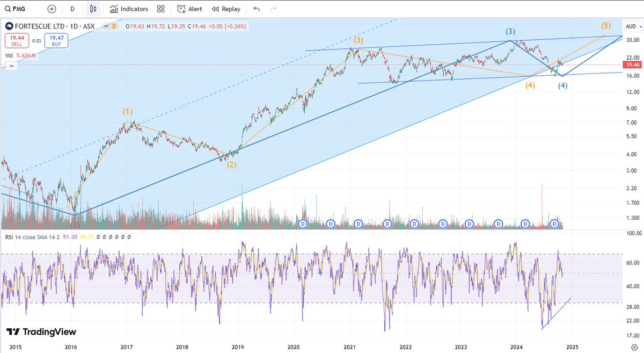The image size is (644, 353).
Task: Click the most recent dividend marker
Action: [x=554, y=223]
